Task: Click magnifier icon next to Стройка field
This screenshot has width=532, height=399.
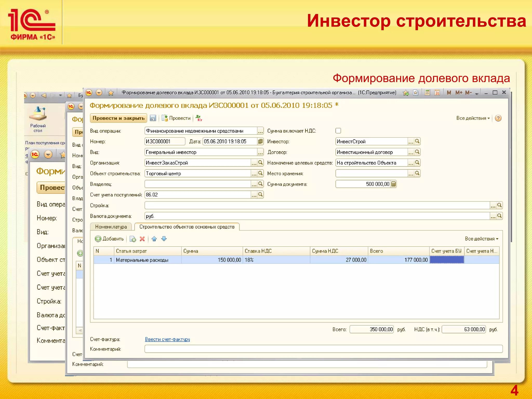Action: tap(499, 205)
